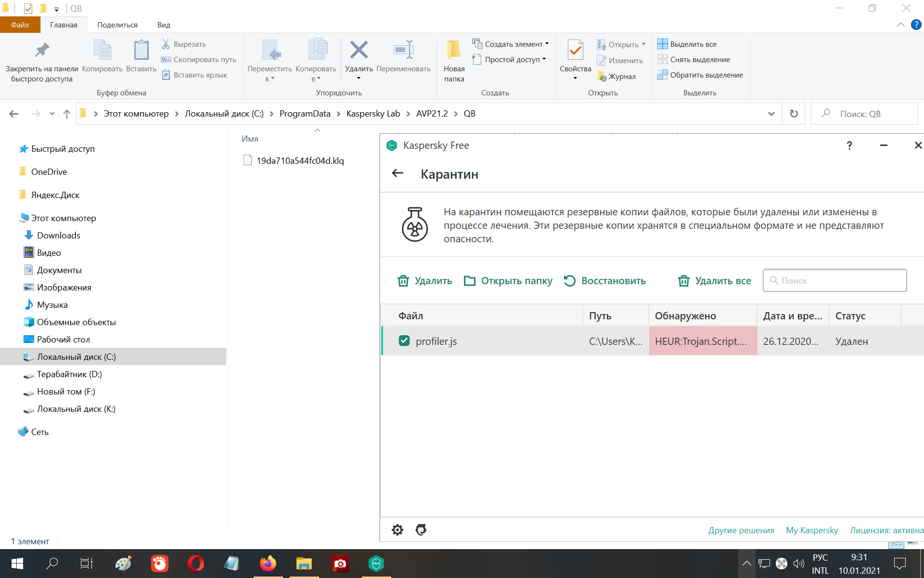The width and height of the screenshot is (924, 578).
Task: Click Edit (Изменить) in the ribbon
Action: click(620, 60)
